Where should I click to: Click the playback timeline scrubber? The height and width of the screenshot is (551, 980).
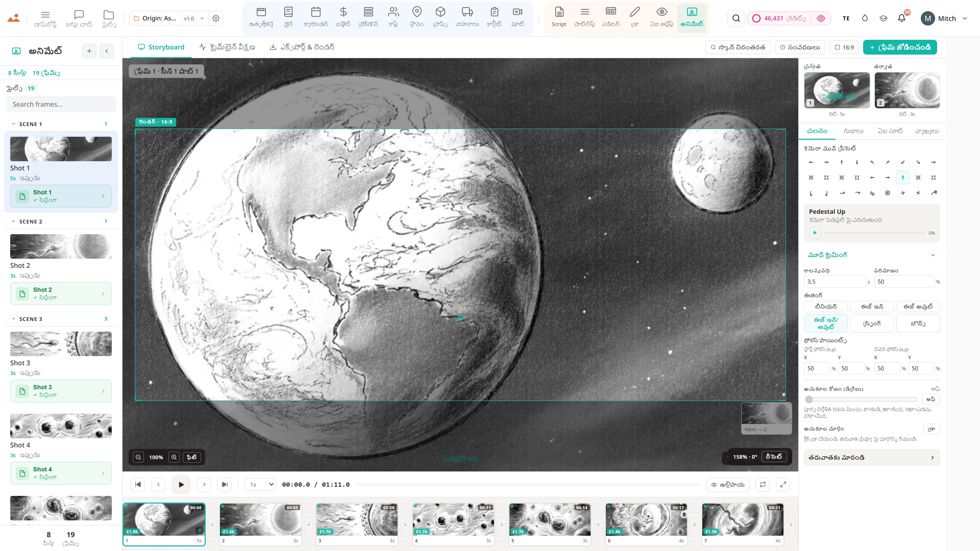tap(528, 484)
